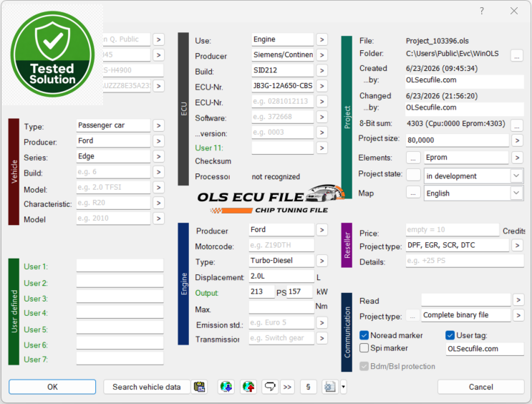Click the OK button
The image size is (532, 404).
coord(52,387)
